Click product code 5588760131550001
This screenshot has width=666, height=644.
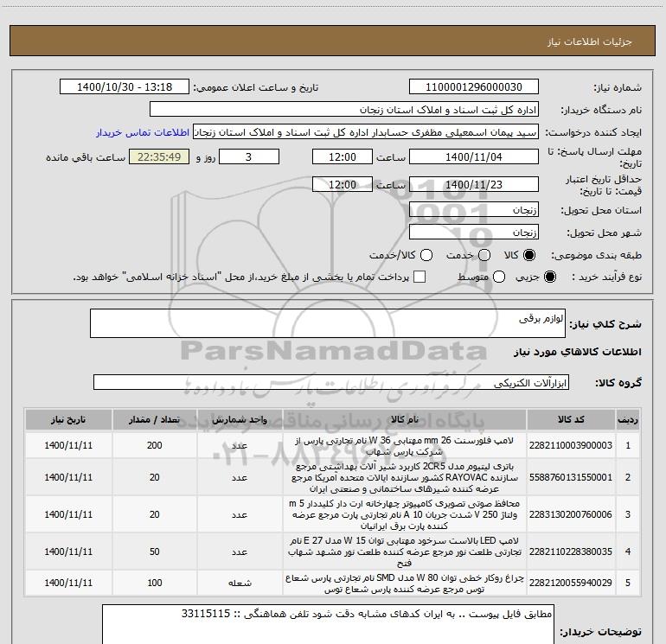pos(571,477)
